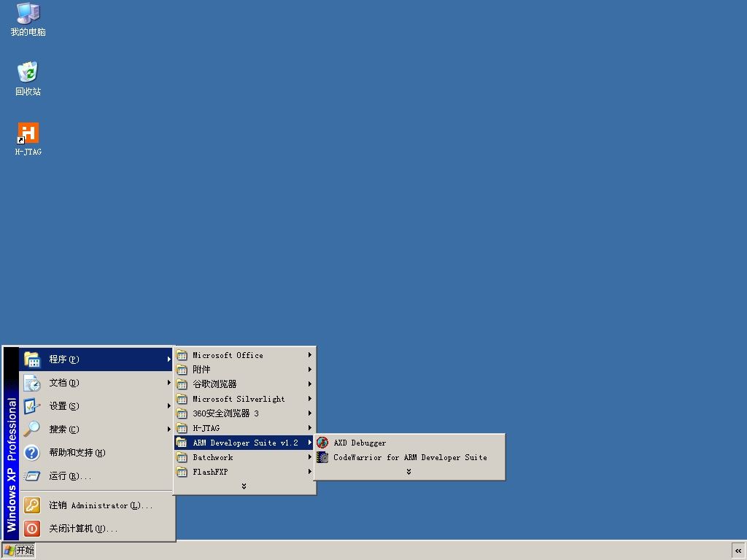Open the FlashFXP program group
This screenshot has height=560, width=747.
[x=244, y=472]
